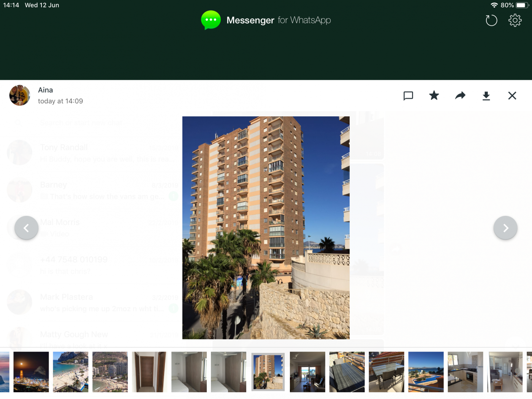Go to the previous photo
Screen dimensions: 532x399
[x=26, y=228]
